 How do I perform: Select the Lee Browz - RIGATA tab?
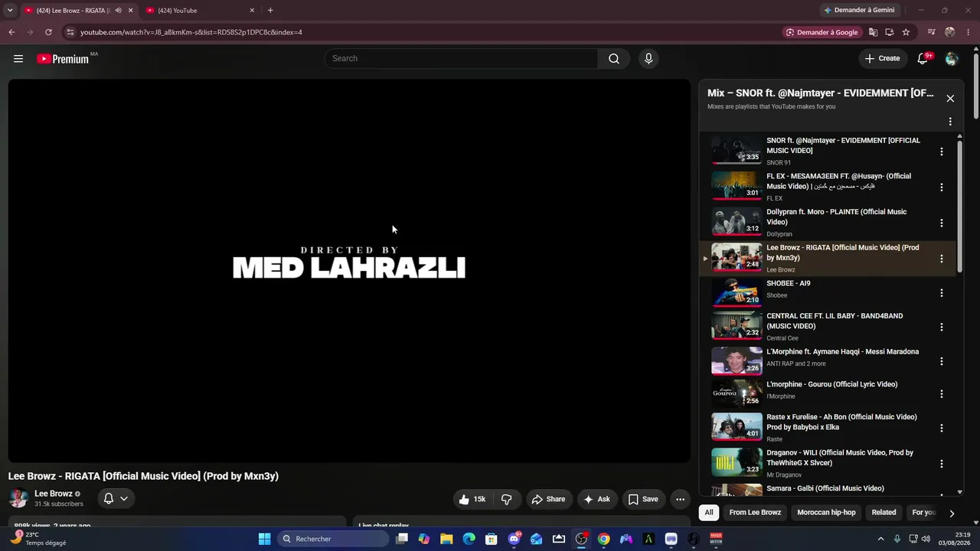pyautogui.click(x=80, y=10)
